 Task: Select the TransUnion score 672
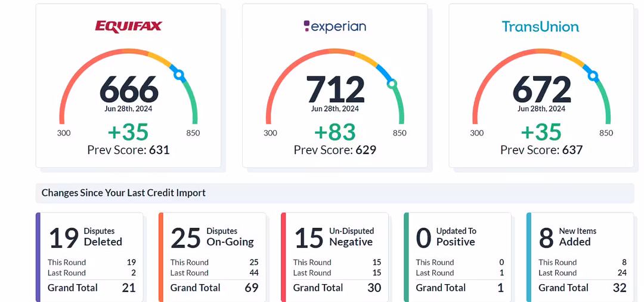click(541, 90)
